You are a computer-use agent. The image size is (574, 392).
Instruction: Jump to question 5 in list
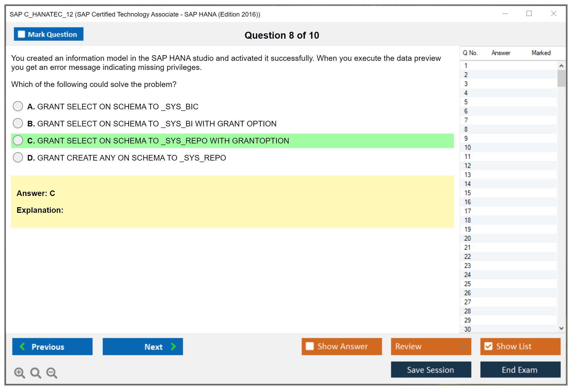pos(466,102)
